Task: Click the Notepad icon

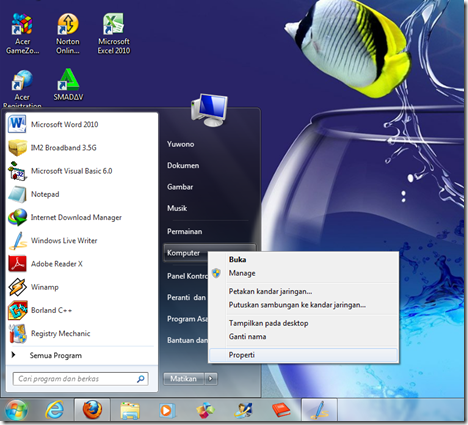Action: [17, 194]
